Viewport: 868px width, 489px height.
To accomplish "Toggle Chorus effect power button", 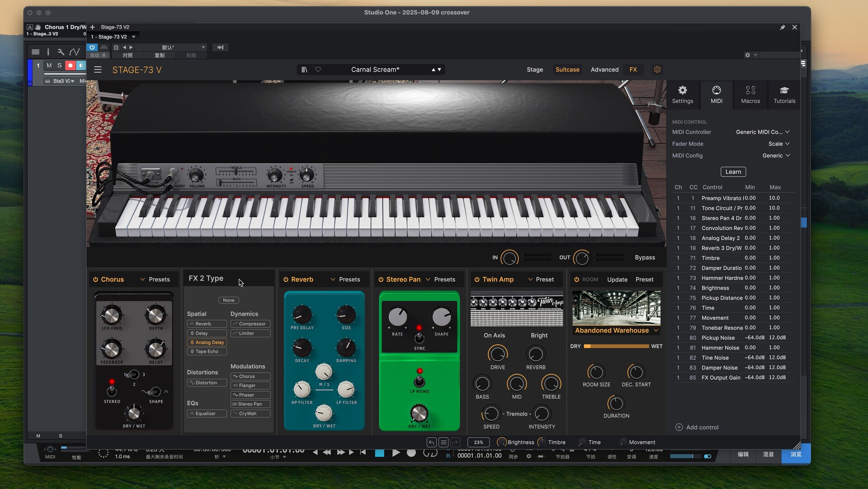I will coord(95,280).
